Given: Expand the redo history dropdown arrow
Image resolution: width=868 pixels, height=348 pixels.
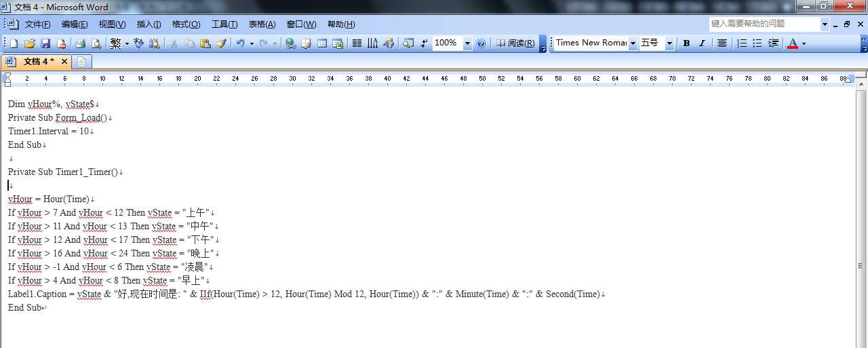Looking at the screenshot, I should 275,43.
